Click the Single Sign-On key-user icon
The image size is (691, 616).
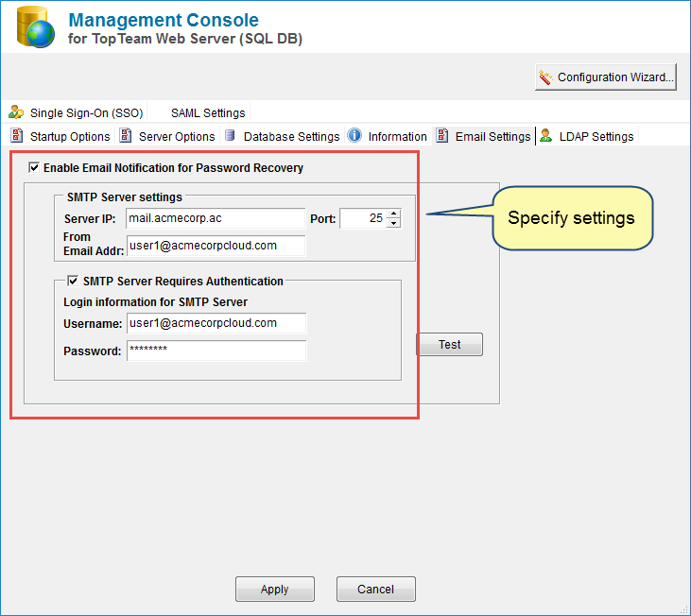16,112
